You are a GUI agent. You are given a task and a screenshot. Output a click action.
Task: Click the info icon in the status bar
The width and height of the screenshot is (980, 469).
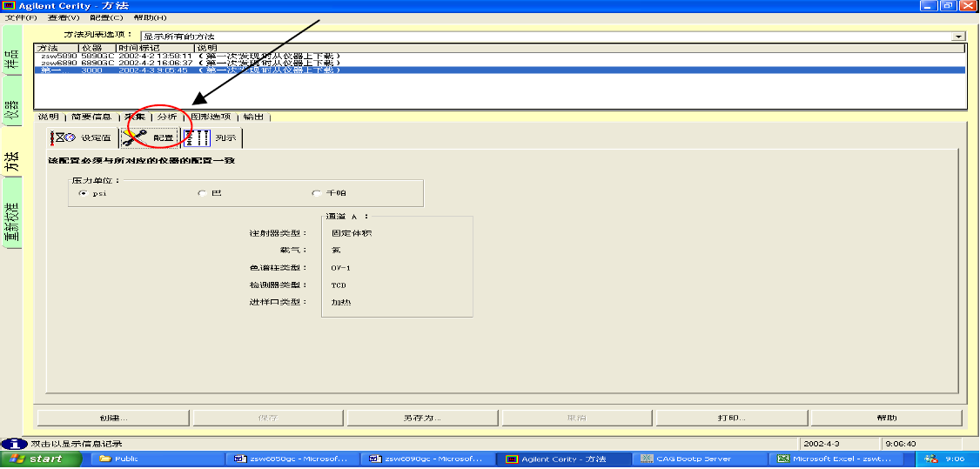click(14, 444)
